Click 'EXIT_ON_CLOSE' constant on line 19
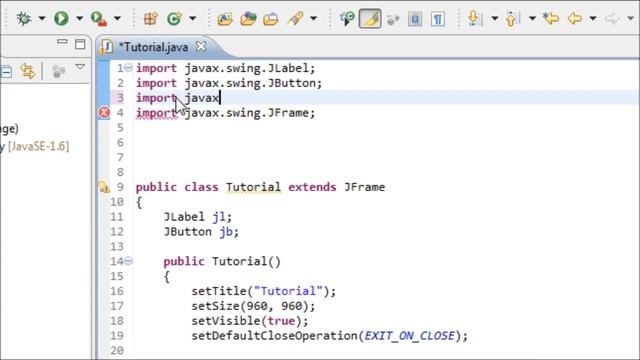The image size is (640, 360). coord(409,336)
